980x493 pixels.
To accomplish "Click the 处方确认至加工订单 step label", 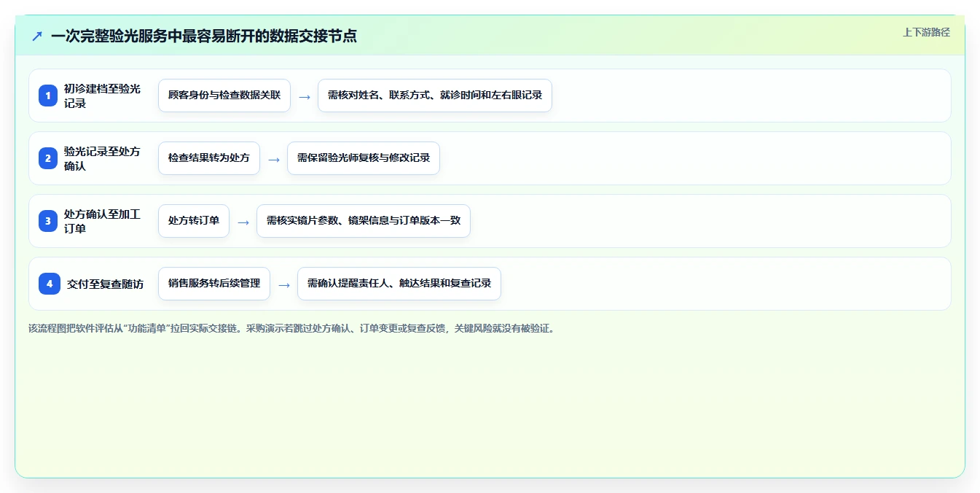I will pyautogui.click(x=102, y=221).
